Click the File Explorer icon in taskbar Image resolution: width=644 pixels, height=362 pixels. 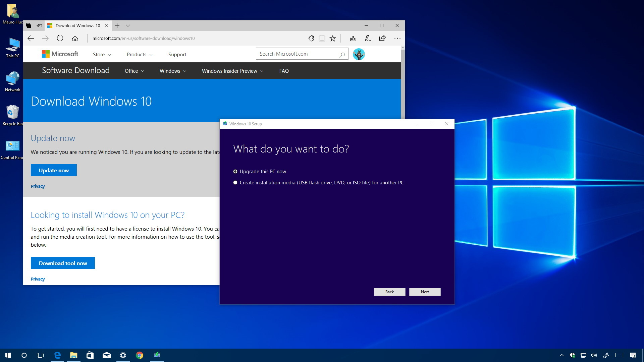click(73, 355)
